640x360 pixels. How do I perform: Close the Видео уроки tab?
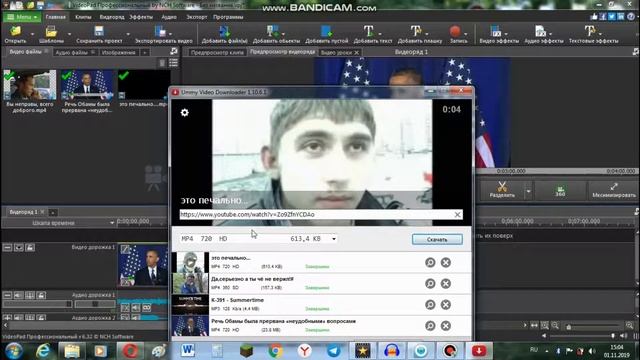click(x=356, y=53)
